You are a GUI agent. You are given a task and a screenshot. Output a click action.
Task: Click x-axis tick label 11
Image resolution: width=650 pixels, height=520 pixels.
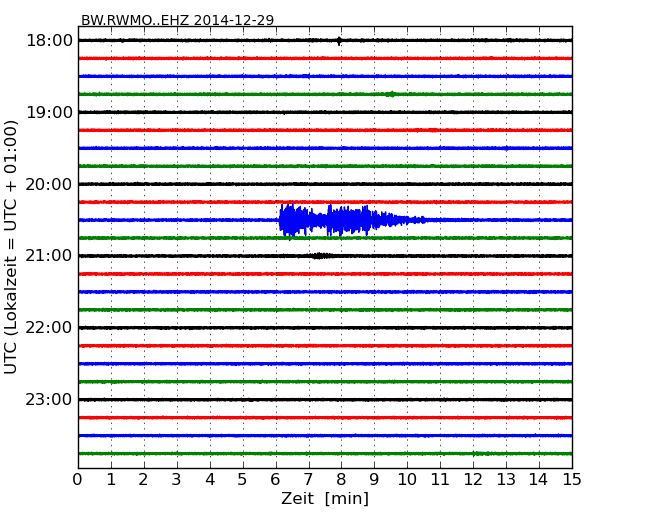click(x=440, y=479)
